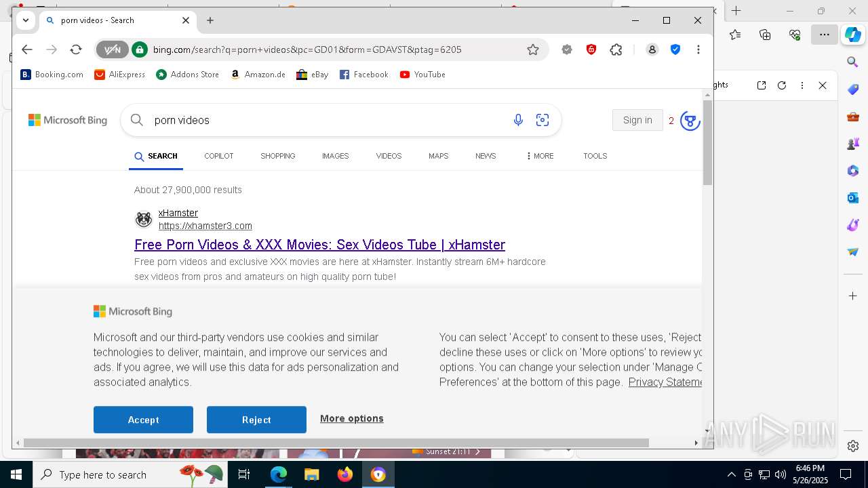Open Windows Start menu
This screenshot has height=488, width=868.
pyautogui.click(x=16, y=474)
